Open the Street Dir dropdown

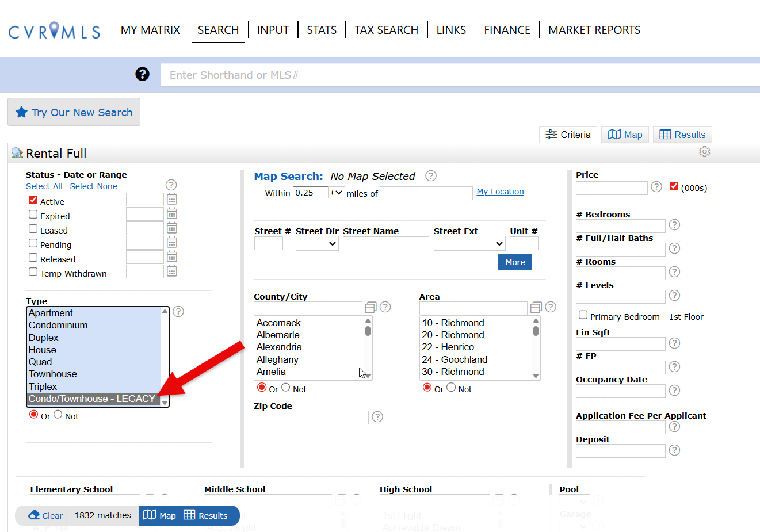coord(317,244)
